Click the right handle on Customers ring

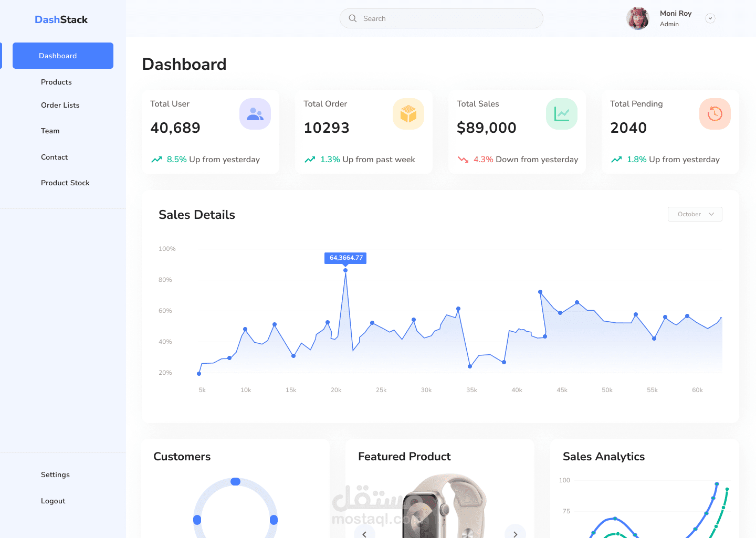274,520
